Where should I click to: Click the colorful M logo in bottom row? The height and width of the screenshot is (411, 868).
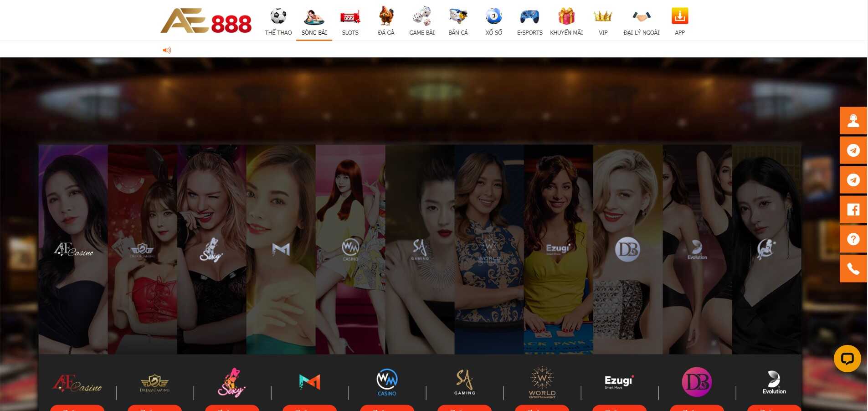[310, 381]
